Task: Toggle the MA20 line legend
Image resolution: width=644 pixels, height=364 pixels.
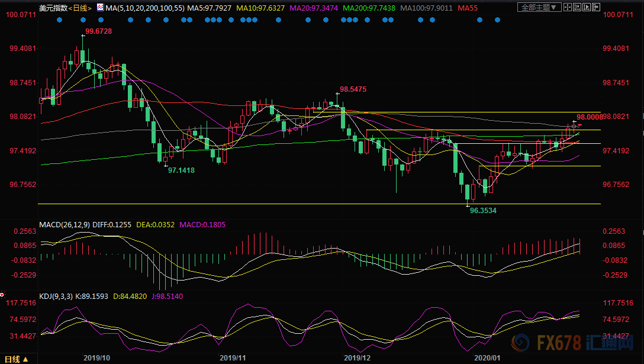Action: click(314, 8)
